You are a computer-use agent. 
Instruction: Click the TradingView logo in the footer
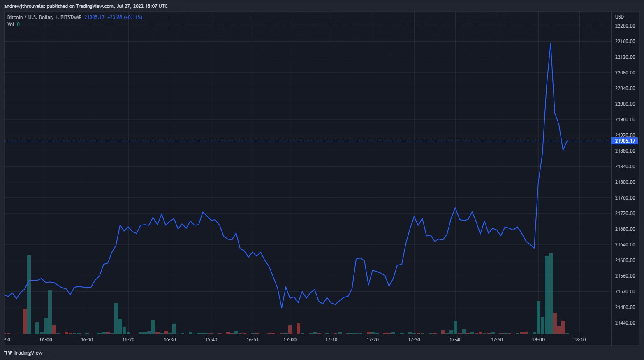click(23, 353)
